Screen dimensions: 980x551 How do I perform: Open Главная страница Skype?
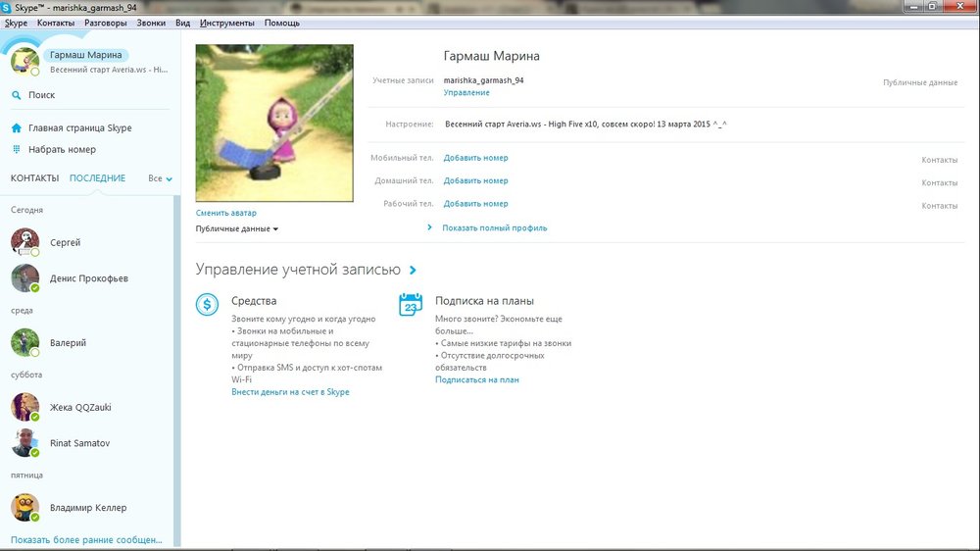pyautogui.click(x=80, y=127)
